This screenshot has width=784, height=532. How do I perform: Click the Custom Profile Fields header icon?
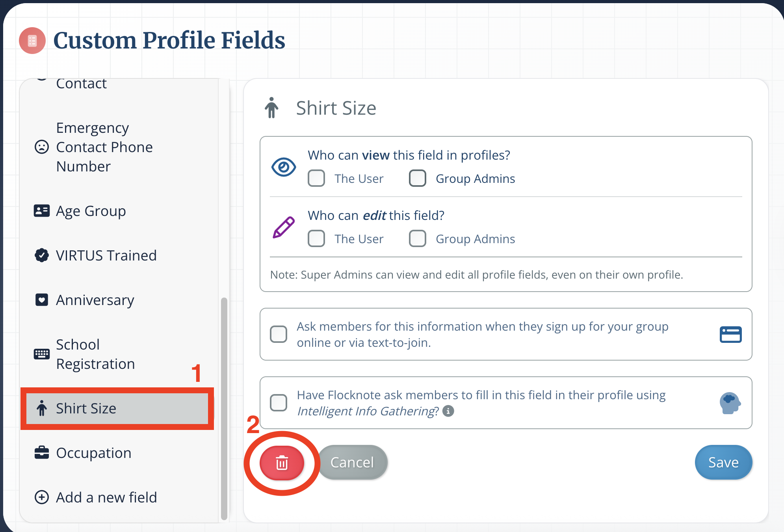tap(32, 41)
